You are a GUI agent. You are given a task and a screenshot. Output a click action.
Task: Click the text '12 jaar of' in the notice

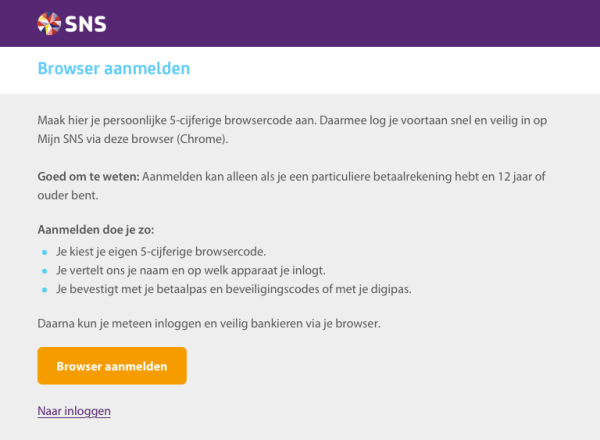pos(522,177)
